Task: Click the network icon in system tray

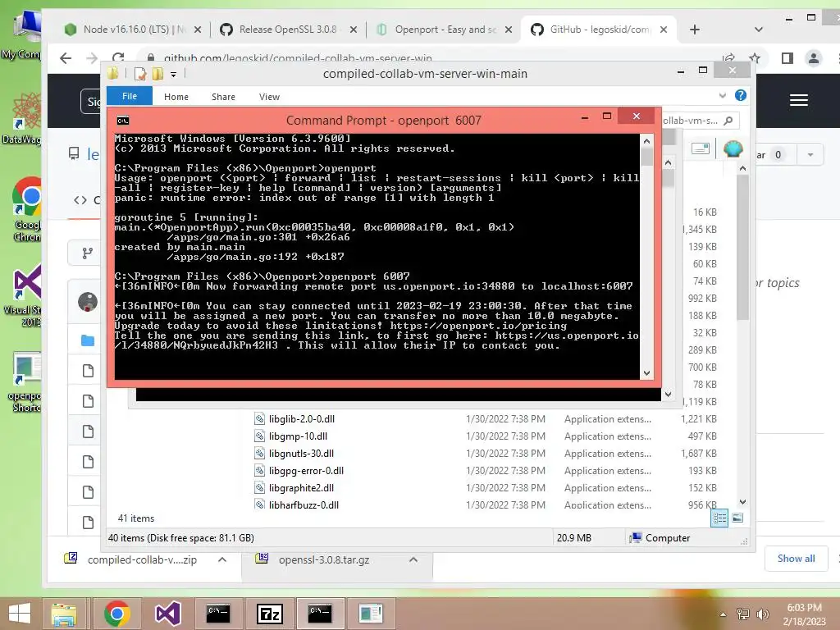Action: (743, 614)
